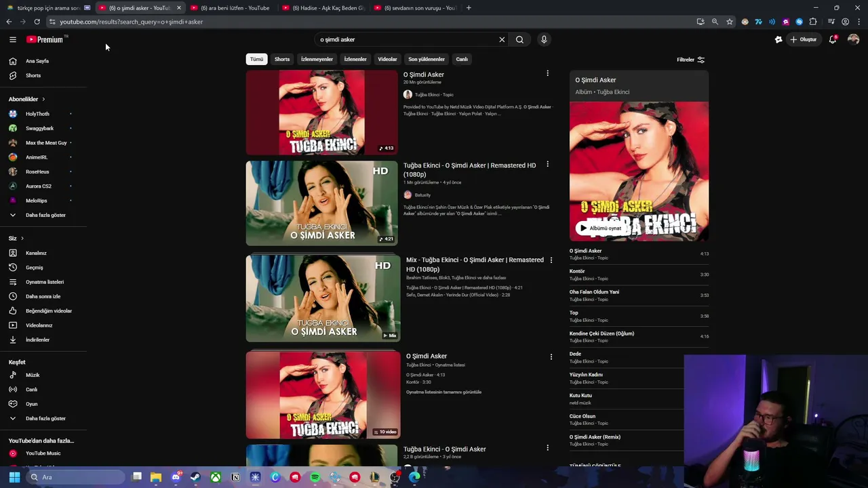Open the account avatar menu
Image resolution: width=868 pixels, height=488 pixels.
point(853,39)
